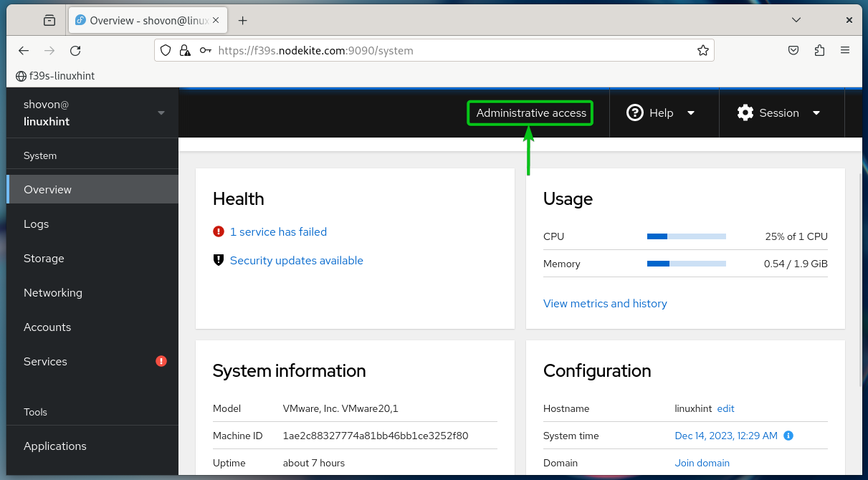Click the system time info icon
The image size is (868, 480).
(788, 436)
